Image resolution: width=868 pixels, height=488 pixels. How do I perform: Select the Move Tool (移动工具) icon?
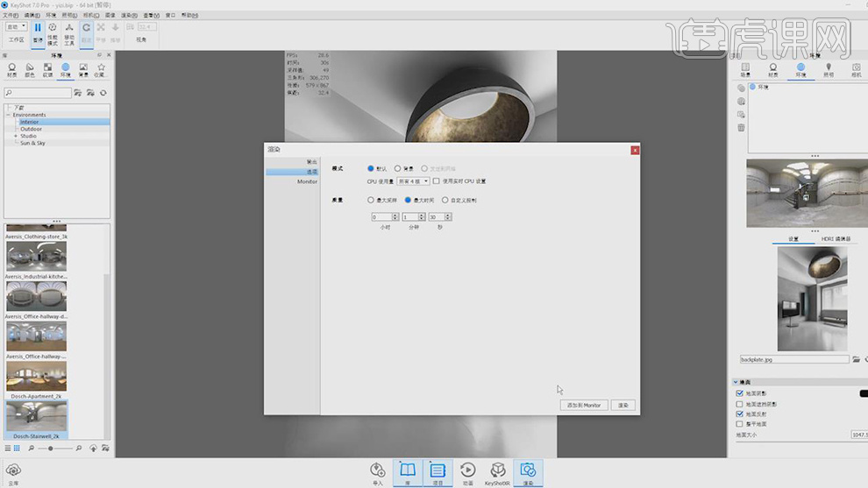tap(69, 28)
